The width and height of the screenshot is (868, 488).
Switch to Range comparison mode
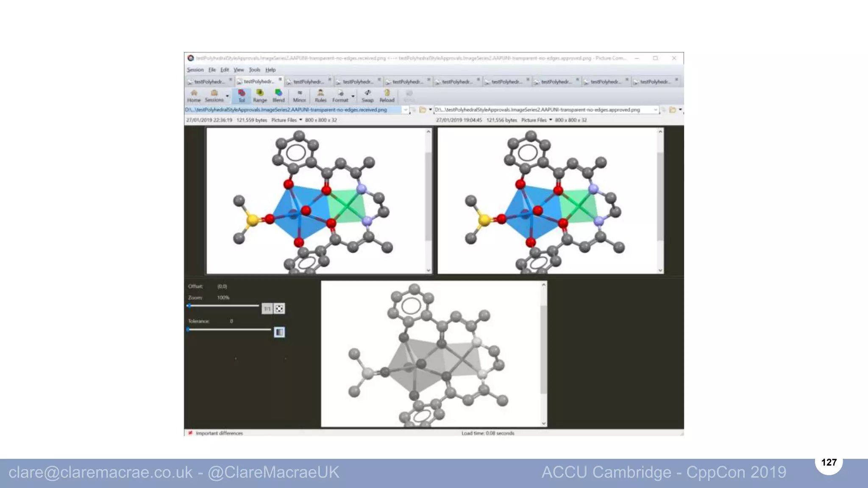point(260,96)
